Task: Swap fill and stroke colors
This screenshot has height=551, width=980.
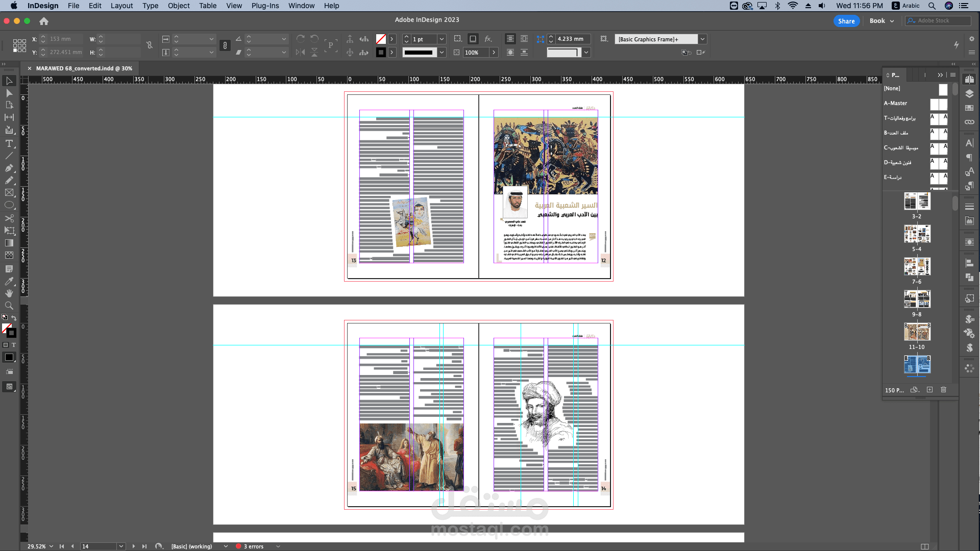Action: pyautogui.click(x=14, y=317)
